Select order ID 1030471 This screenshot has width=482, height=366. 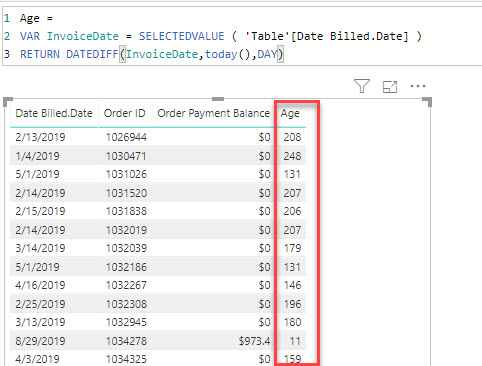[x=126, y=156]
